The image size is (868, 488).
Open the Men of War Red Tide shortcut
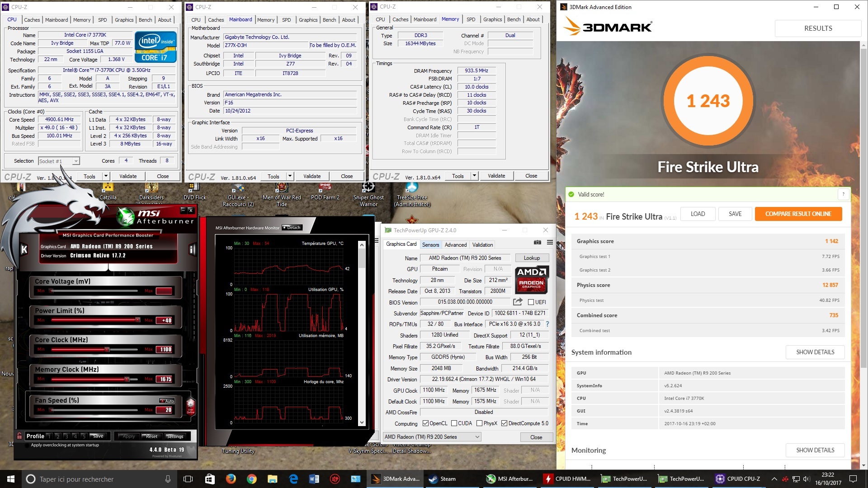click(x=282, y=194)
